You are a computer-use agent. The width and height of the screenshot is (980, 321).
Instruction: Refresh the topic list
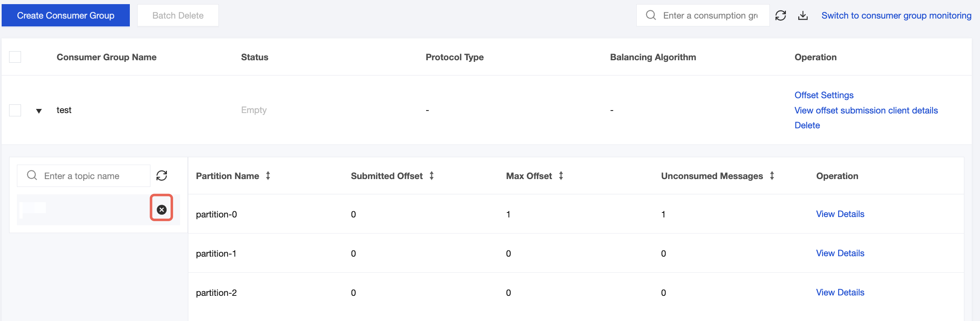[162, 176]
